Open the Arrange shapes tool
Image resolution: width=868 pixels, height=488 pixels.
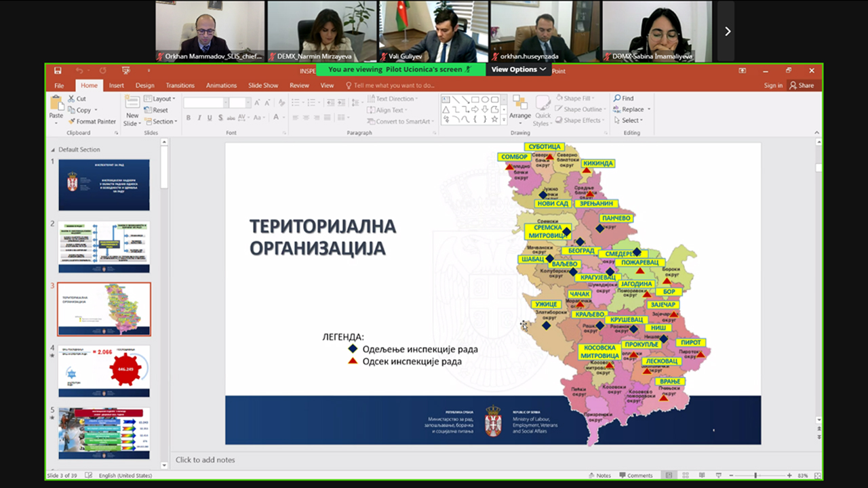click(x=520, y=107)
